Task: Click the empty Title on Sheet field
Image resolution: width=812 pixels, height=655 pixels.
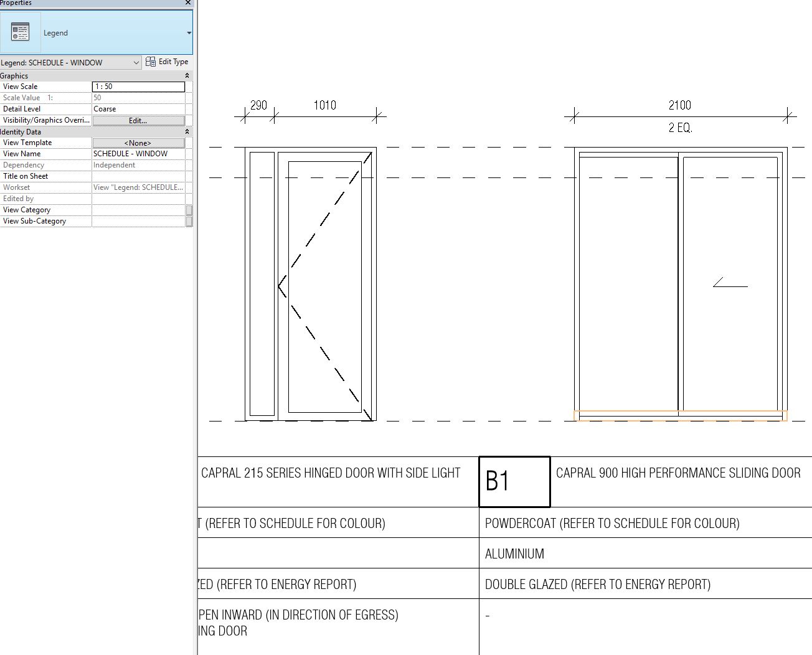Action: (138, 176)
